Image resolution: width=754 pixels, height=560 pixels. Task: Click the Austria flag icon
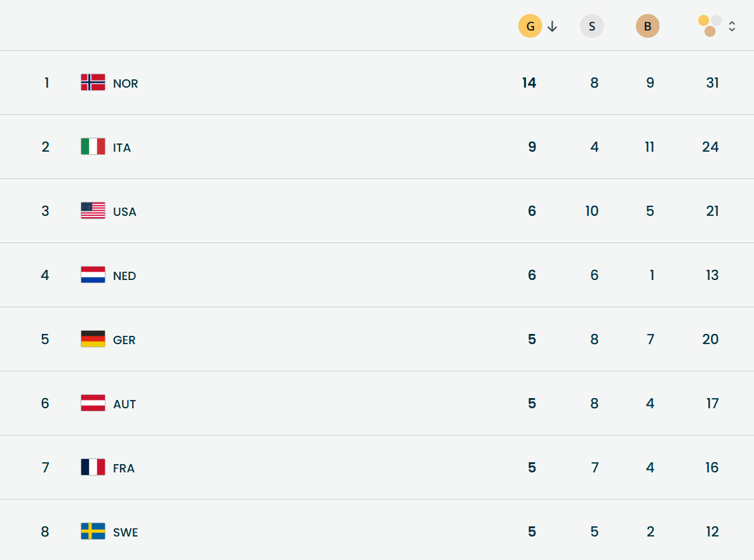[x=93, y=403]
